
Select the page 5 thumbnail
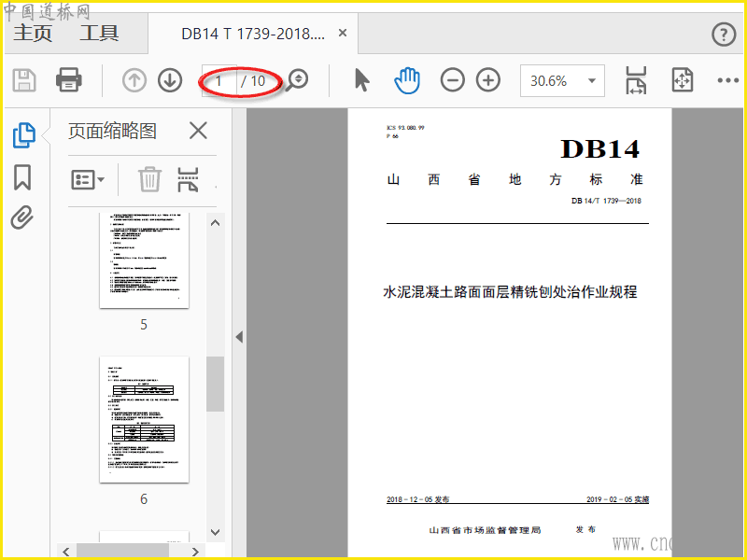pos(144,260)
